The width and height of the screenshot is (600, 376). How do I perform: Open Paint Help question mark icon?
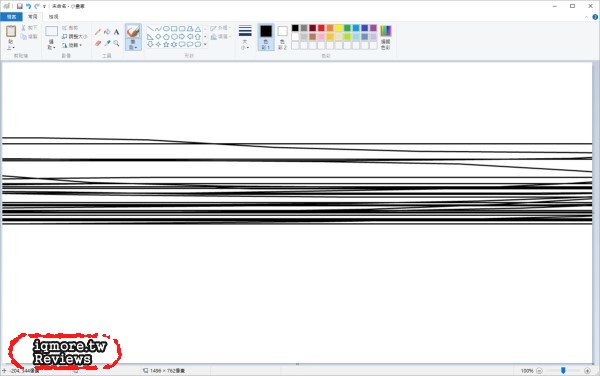coord(595,17)
